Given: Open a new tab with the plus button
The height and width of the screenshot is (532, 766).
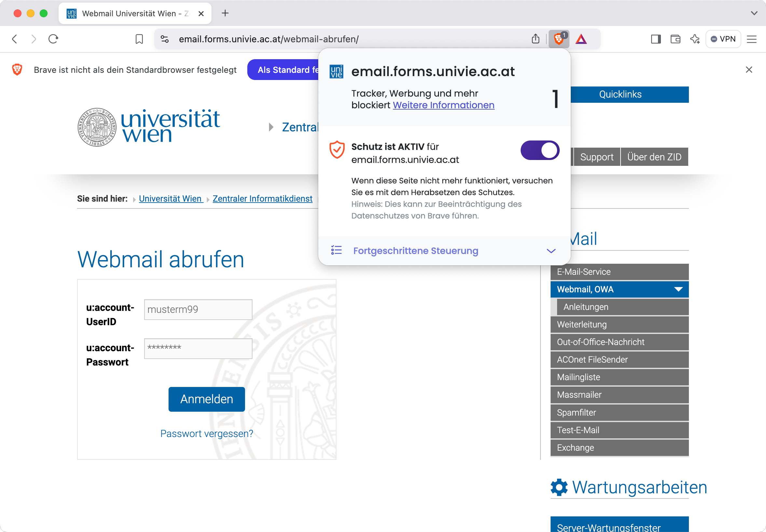Looking at the screenshot, I should 225,13.
